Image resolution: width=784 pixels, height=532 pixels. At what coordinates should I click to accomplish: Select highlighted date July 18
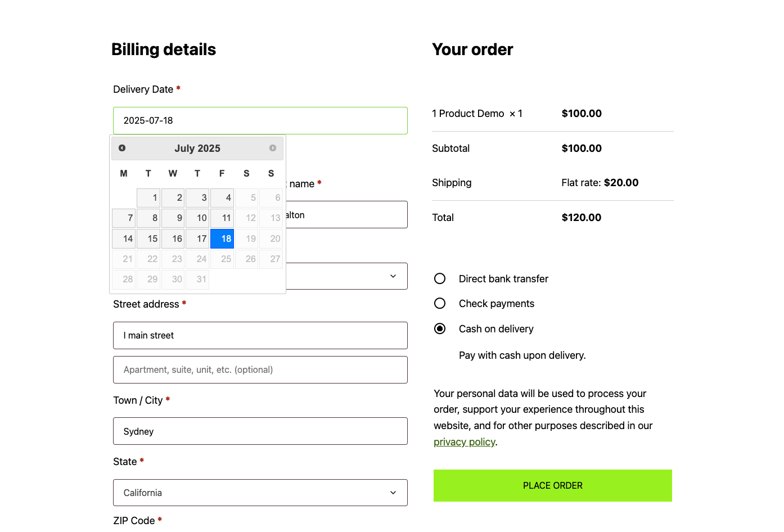pyautogui.click(x=222, y=238)
